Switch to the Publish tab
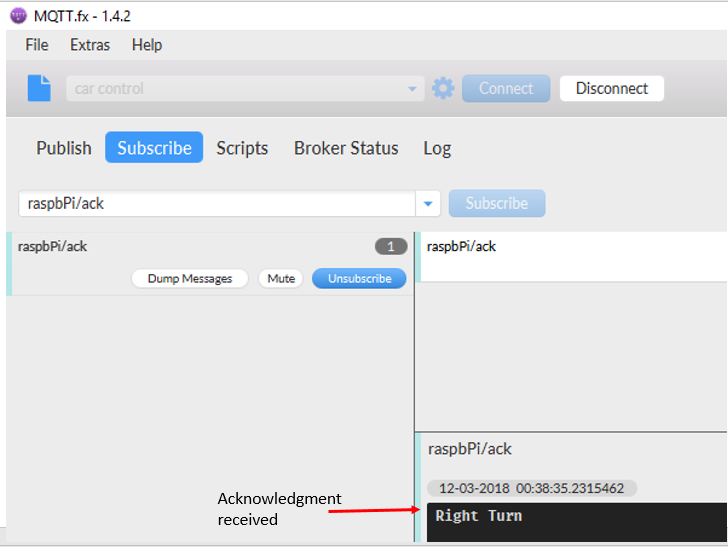Image resolution: width=728 pixels, height=547 pixels. coord(64,148)
